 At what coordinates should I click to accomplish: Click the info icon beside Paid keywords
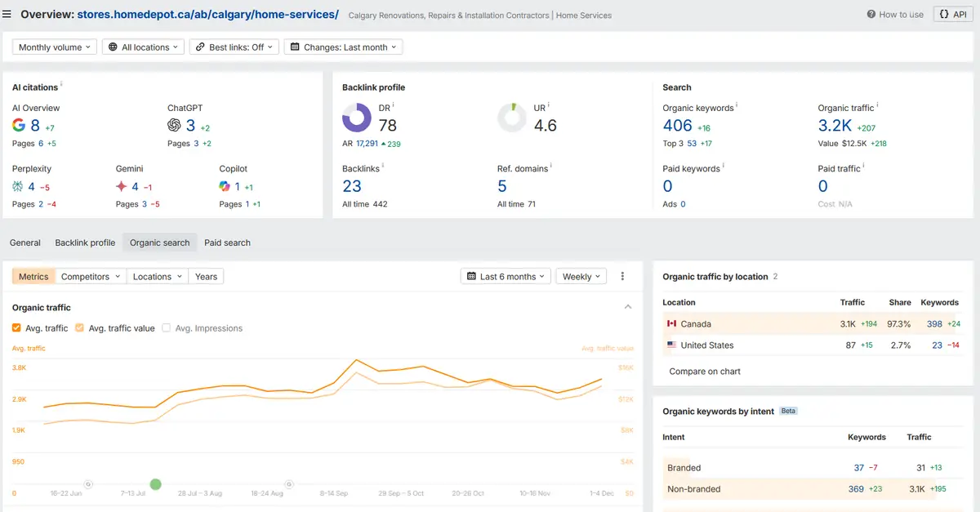point(724,167)
